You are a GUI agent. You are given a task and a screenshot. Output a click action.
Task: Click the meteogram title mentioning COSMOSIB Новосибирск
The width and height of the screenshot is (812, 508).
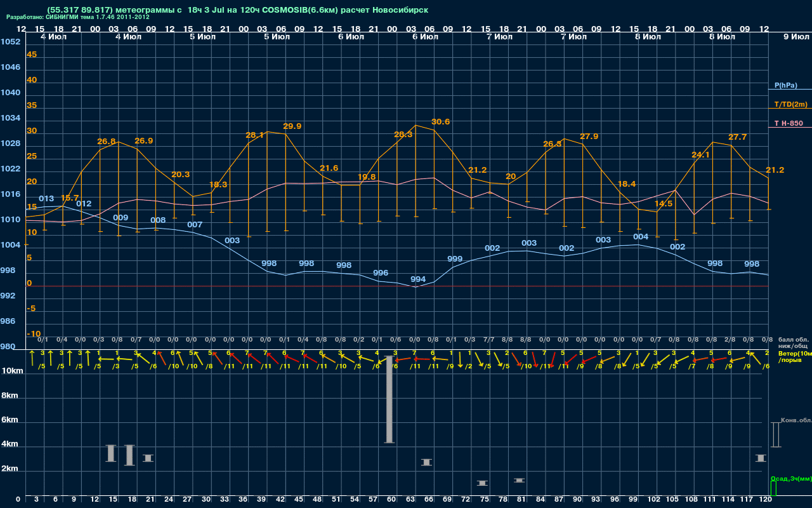238,10
